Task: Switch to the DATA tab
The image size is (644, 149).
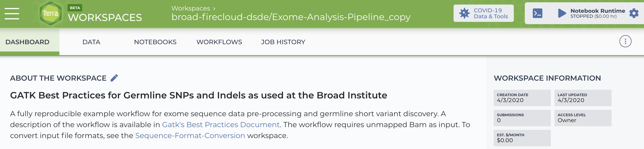Action: click(91, 42)
